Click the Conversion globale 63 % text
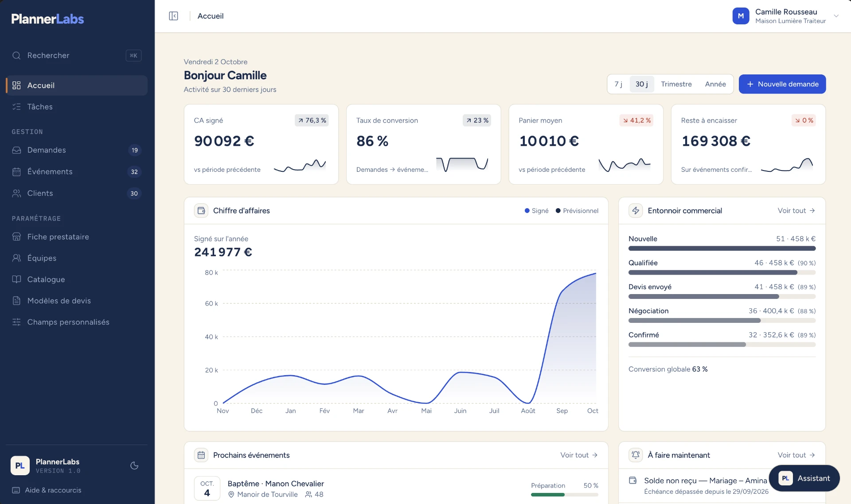This screenshot has height=504, width=851. point(668,369)
